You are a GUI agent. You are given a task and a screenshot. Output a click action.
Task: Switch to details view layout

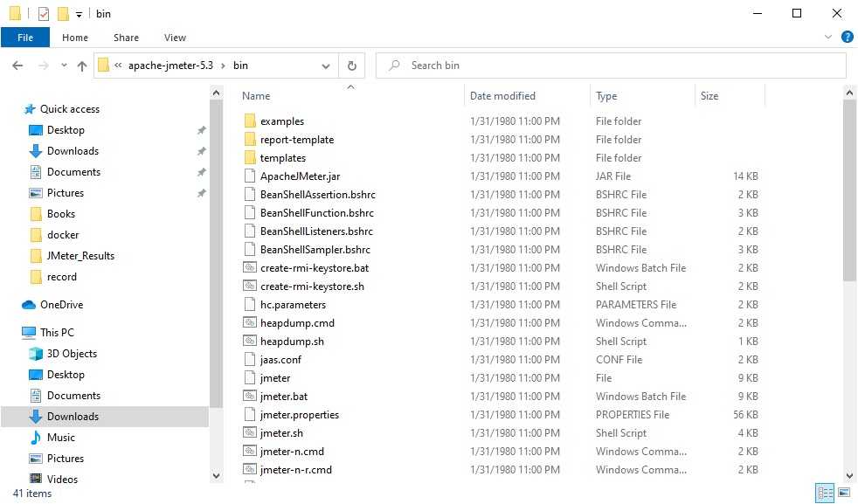pyautogui.click(x=825, y=494)
